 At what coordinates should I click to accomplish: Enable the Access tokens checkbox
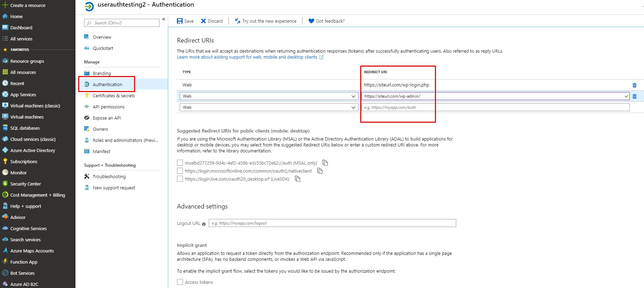[180, 282]
